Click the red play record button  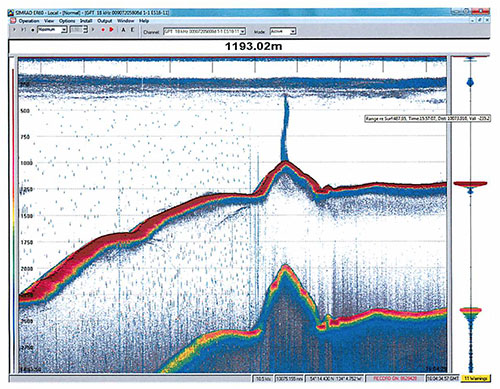click(x=111, y=30)
